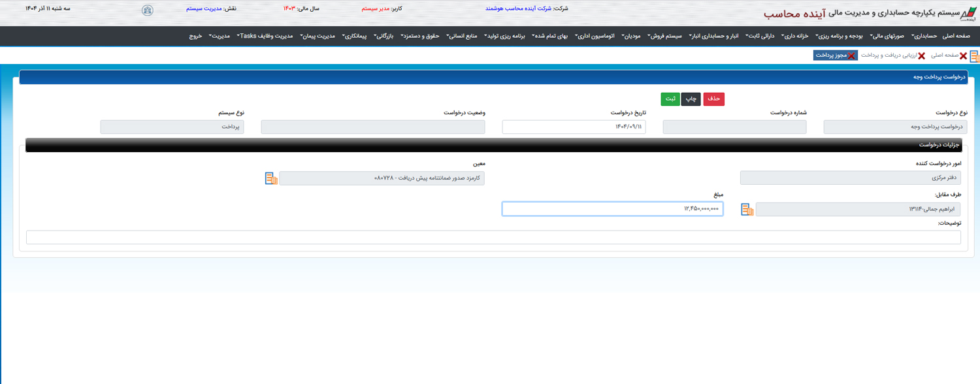Switch to the ارزیابی دریافت و پرداخت tab
The height and width of the screenshot is (384, 980).
click(x=889, y=56)
